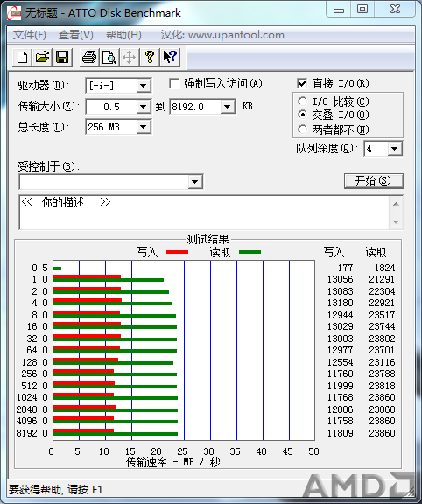Click the New document toolbar icon
Screen dimensions: 422x504
(22, 57)
